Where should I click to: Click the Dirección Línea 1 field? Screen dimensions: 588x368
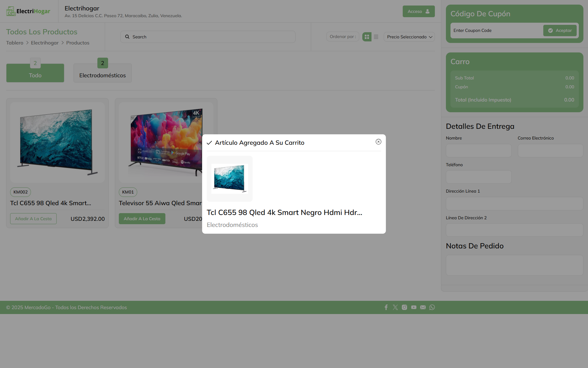pyautogui.click(x=514, y=204)
